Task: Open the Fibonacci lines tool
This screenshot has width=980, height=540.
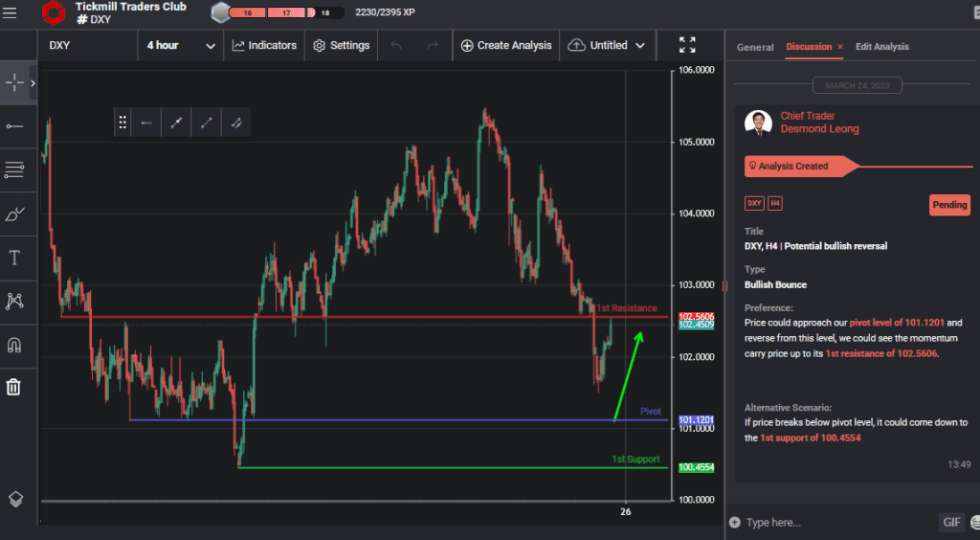Action: pos(13,169)
